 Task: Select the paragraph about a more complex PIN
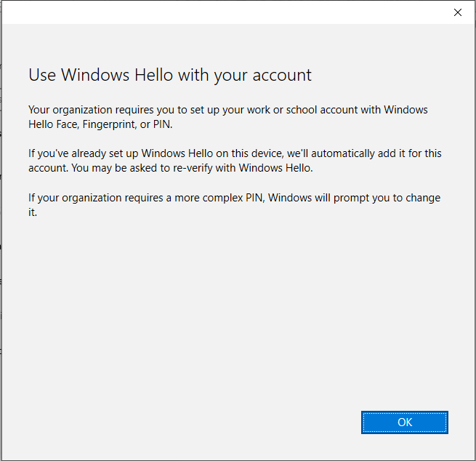coord(234,205)
